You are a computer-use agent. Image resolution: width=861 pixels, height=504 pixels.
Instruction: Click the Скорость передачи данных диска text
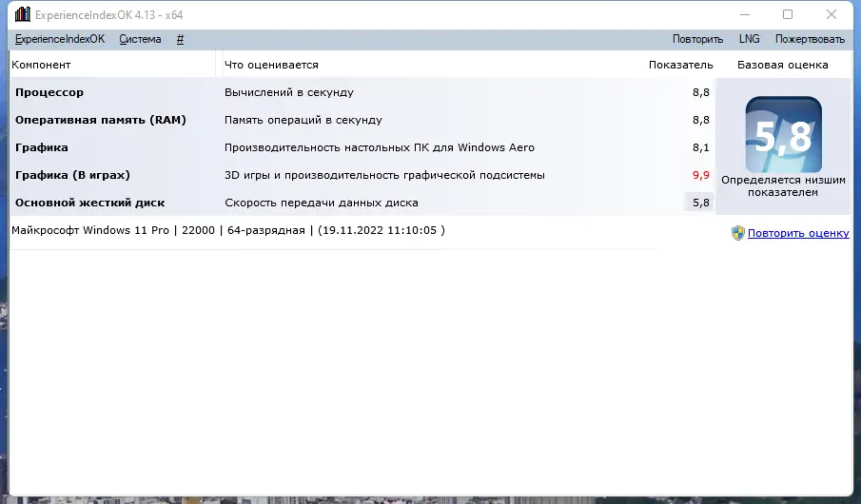pyautogui.click(x=322, y=203)
